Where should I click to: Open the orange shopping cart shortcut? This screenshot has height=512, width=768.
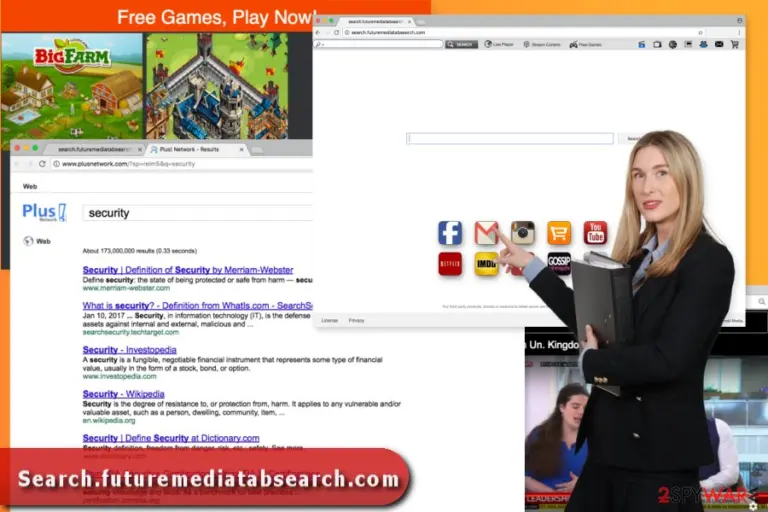tap(559, 233)
